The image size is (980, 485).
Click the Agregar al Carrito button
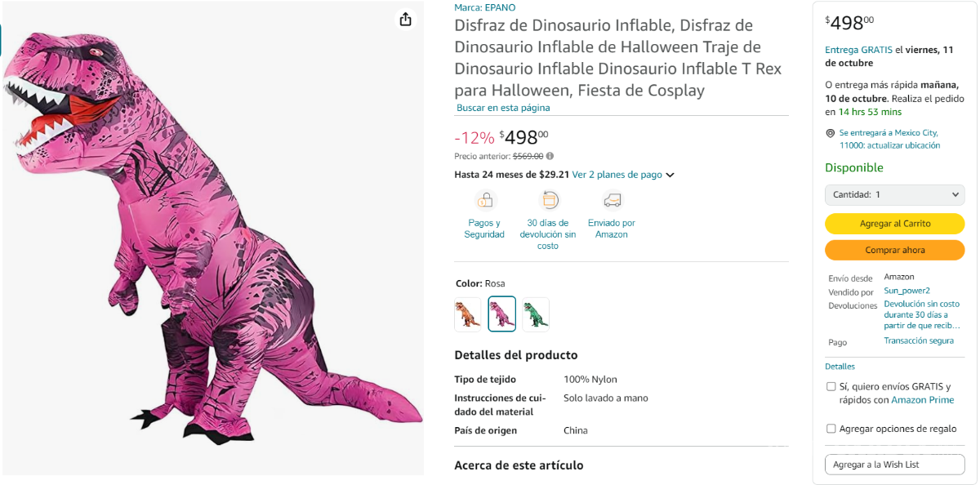coord(894,223)
